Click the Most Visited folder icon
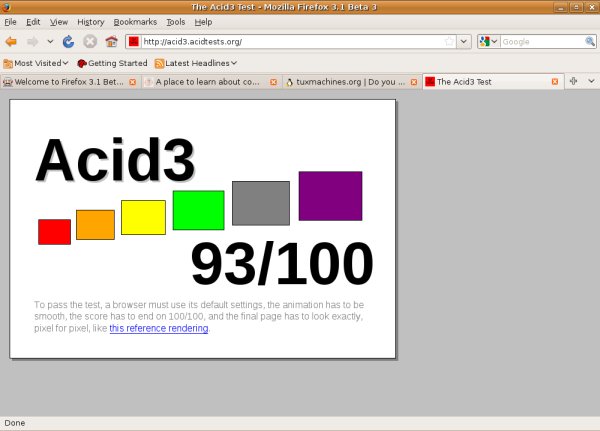Image resolution: width=600 pixels, height=431 pixels. (x=8, y=64)
